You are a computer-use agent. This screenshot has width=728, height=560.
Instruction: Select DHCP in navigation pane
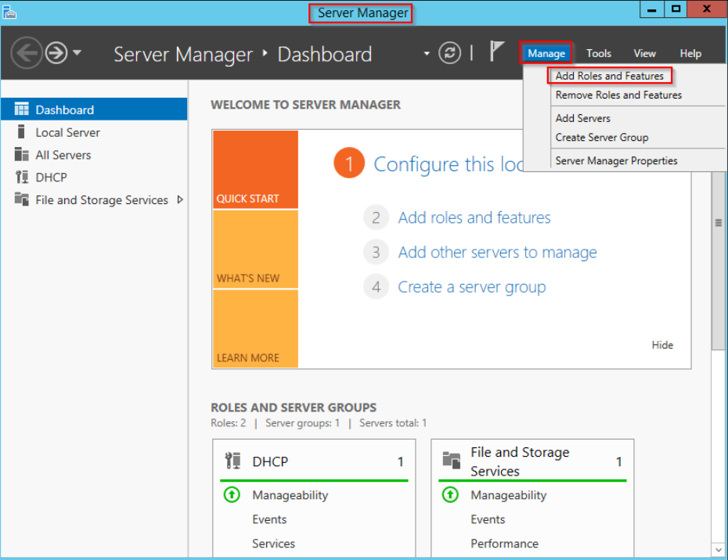click(94, 178)
